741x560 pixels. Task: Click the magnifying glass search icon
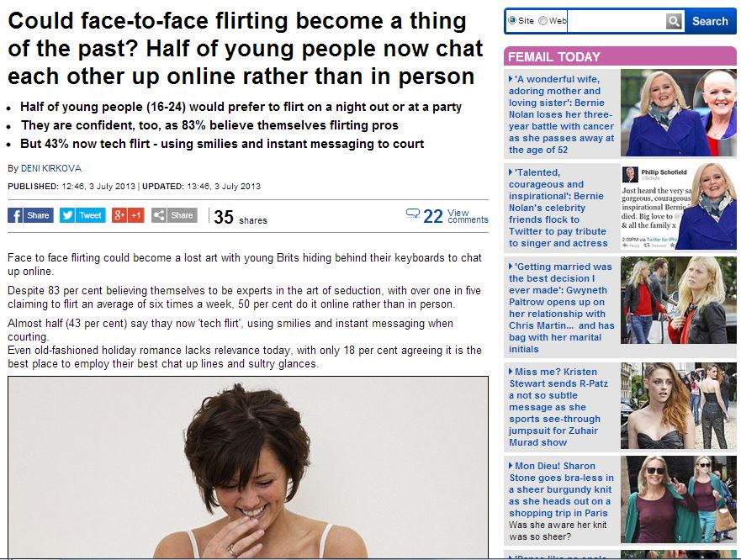pos(674,21)
